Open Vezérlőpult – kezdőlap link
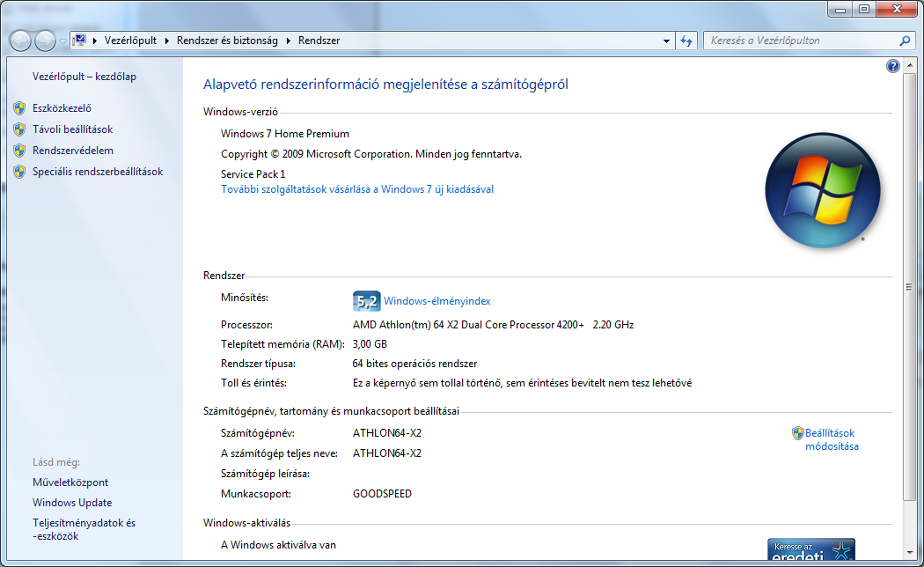 pos(84,77)
